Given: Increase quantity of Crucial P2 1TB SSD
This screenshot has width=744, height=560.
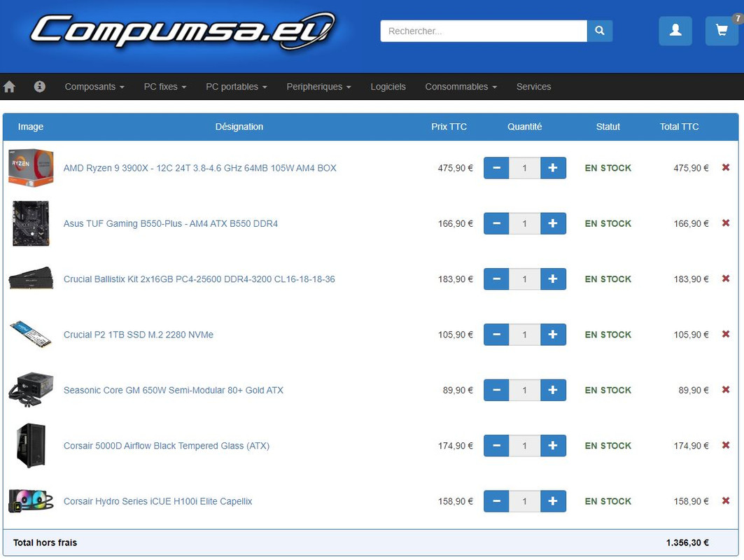Looking at the screenshot, I should pyautogui.click(x=553, y=335).
